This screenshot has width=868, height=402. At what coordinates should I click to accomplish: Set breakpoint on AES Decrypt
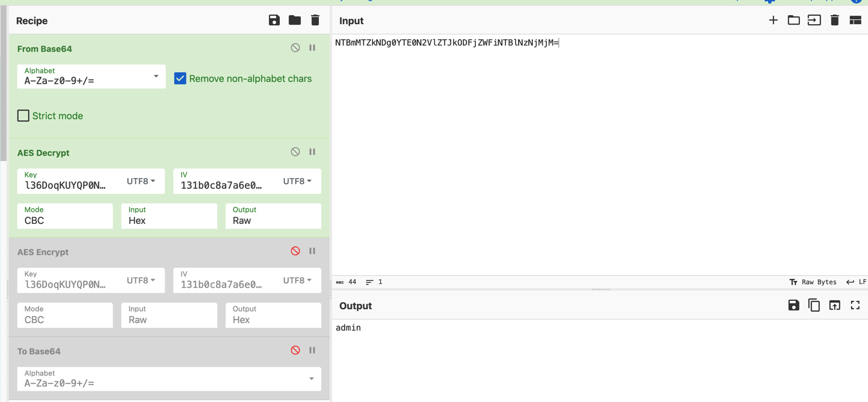point(312,152)
